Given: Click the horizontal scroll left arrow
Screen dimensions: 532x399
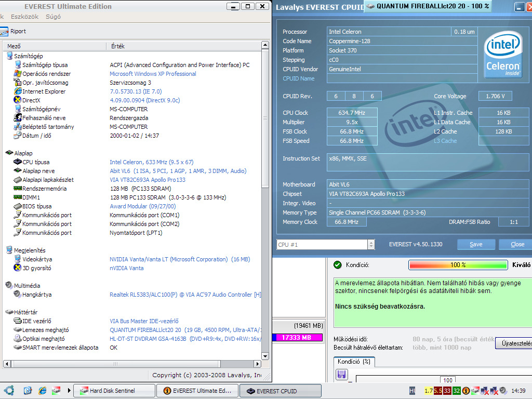Looking at the screenshot, I should pyautogui.click(x=7, y=364).
